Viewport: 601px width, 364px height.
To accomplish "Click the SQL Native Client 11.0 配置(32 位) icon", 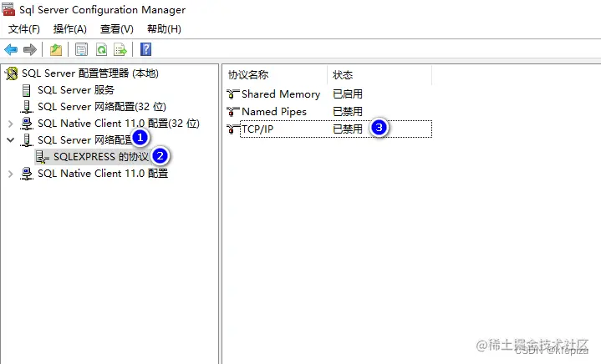I will pyautogui.click(x=27, y=124).
